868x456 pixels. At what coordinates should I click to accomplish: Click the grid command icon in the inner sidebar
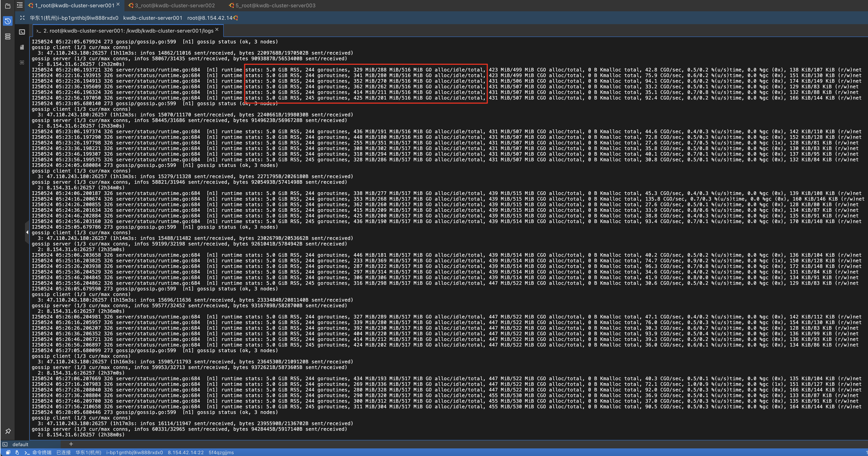tap(22, 62)
